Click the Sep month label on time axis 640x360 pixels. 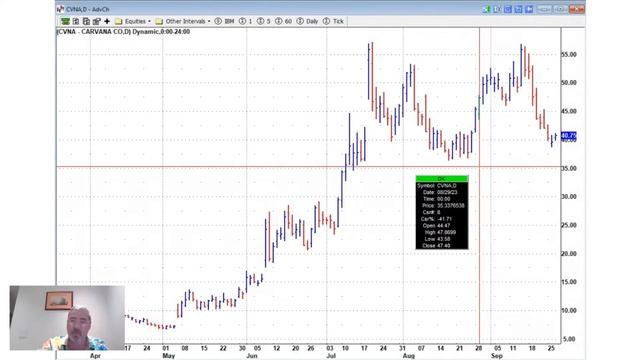pyautogui.click(x=497, y=356)
